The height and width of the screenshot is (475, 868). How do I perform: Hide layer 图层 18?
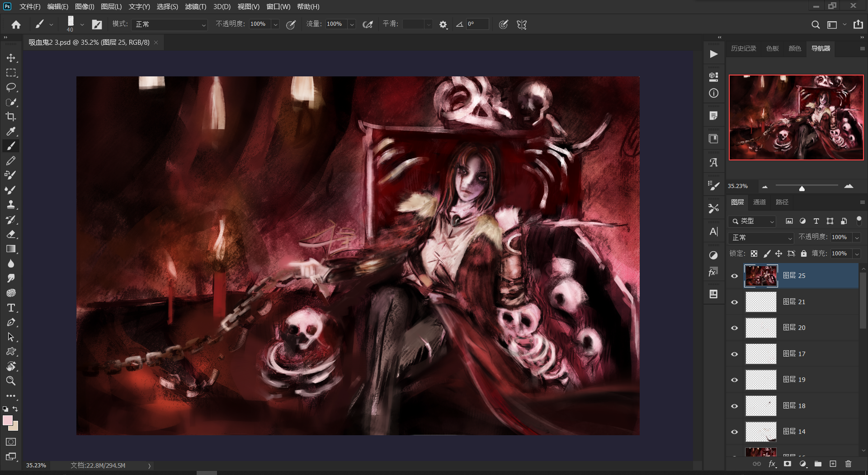[x=735, y=406]
